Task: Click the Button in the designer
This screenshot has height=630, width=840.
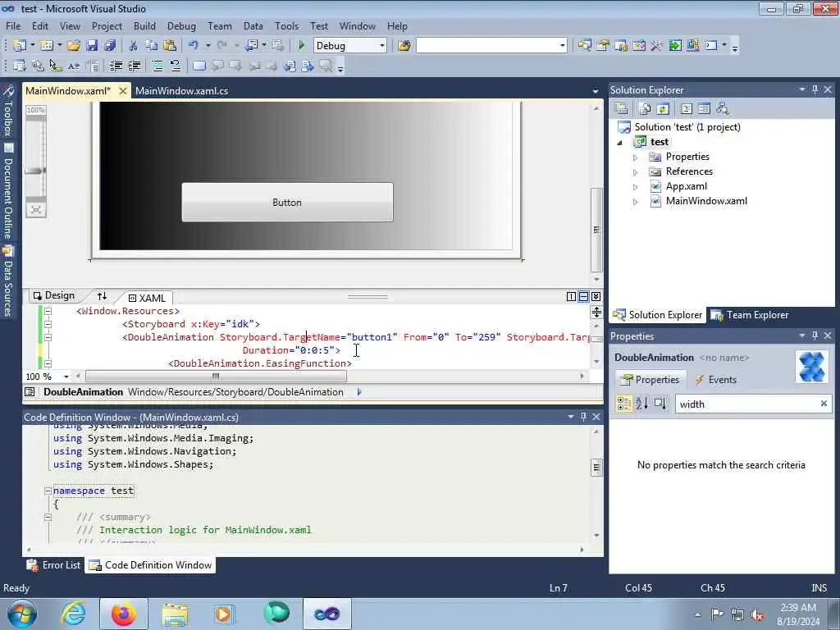Action: coord(287,203)
